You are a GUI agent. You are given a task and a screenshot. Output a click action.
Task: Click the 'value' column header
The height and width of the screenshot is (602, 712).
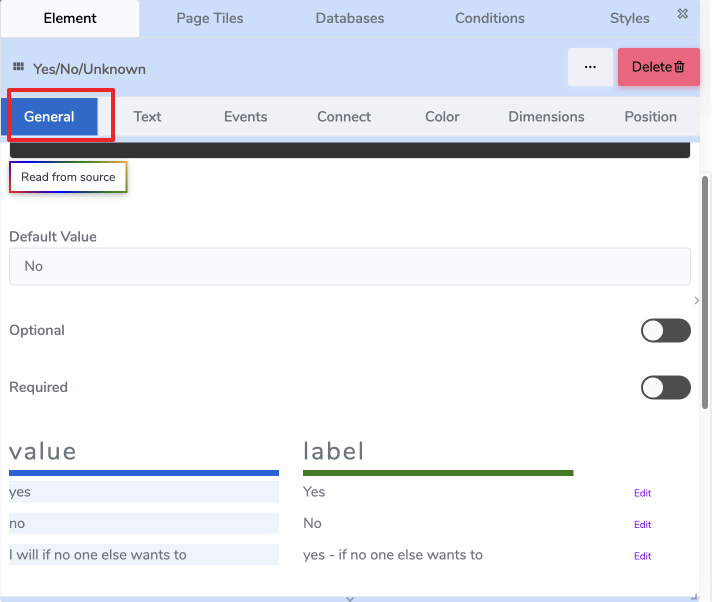[x=43, y=451]
